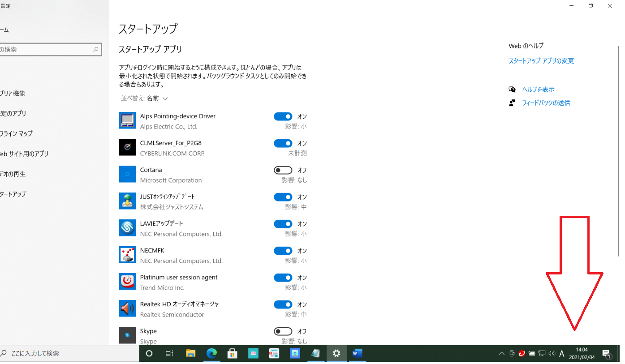Click the IME input mode A indicator

(562, 354)
